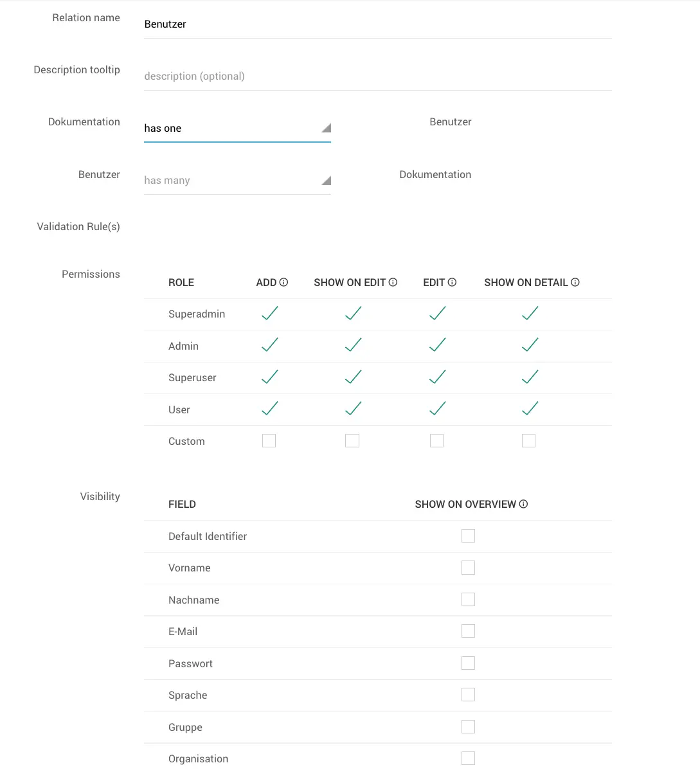The image size is (700, 781).
Task: Toggle Admin EDIT permission checkmark
Action: point(437,345)
